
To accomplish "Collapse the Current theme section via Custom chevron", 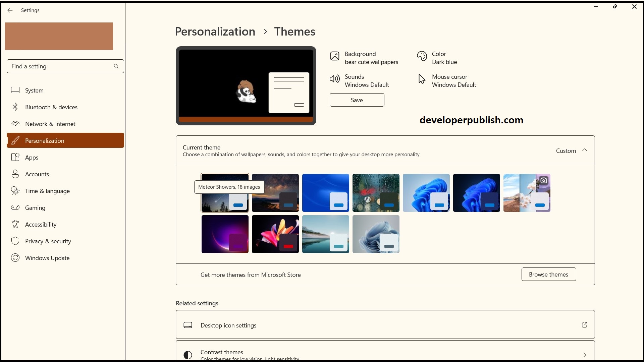I will [x=585, y=150].
